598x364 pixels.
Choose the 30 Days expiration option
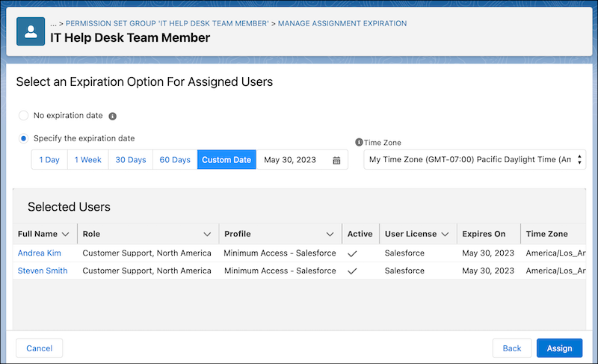click(131, 160)
